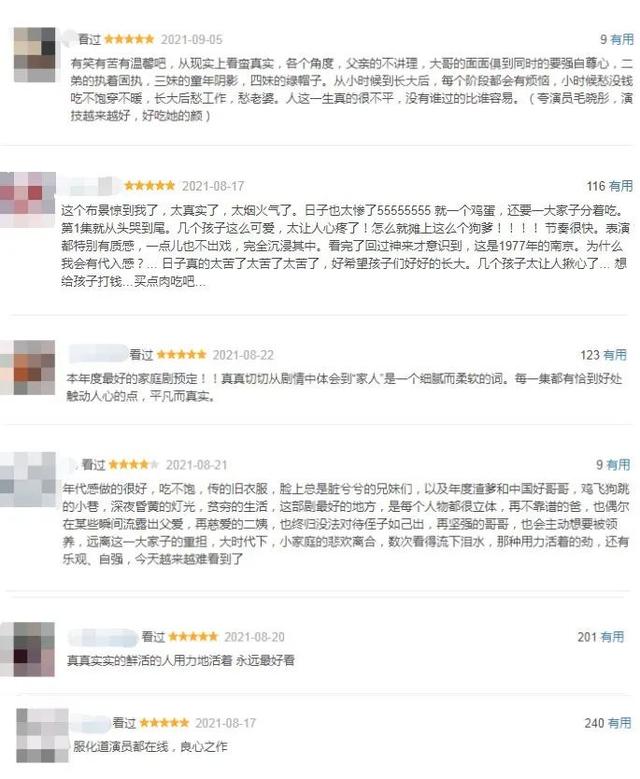The width and height of the screenshot is (640, 779).
Task: Click the star rating beside 2021-08-17 with 116 votes
Action: coord(150,186)
